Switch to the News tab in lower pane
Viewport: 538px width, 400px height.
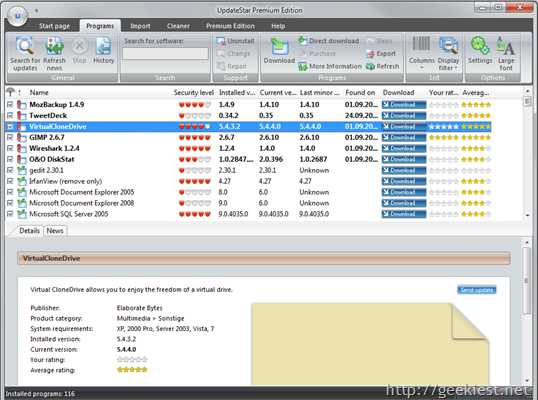(x=55, y=231)
